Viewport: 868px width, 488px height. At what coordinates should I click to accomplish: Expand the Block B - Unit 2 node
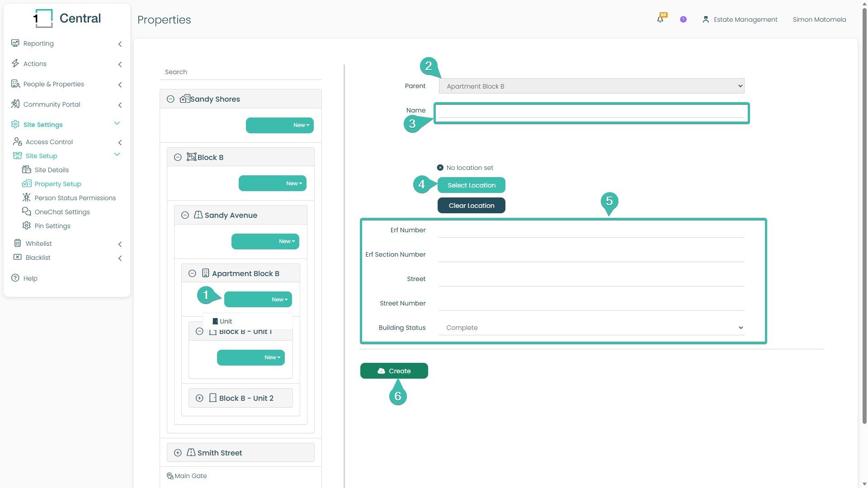point(199,398)
